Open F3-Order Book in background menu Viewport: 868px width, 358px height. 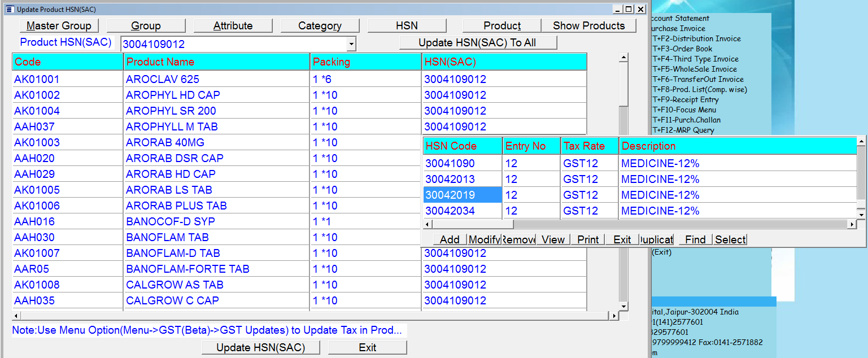coord(683,49)
